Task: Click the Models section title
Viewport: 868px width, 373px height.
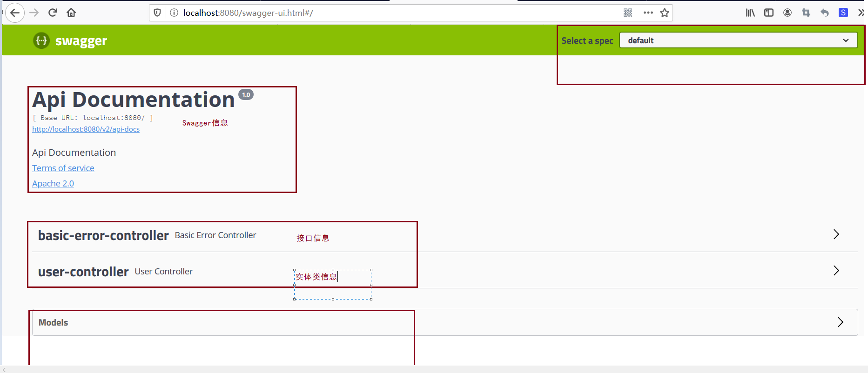Action: click(53, 322)
